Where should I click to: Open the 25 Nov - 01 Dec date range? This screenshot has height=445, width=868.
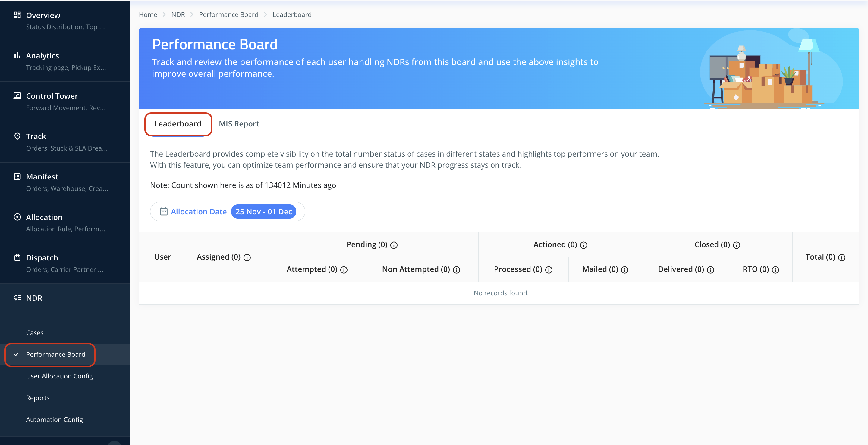tap(263, 211)
